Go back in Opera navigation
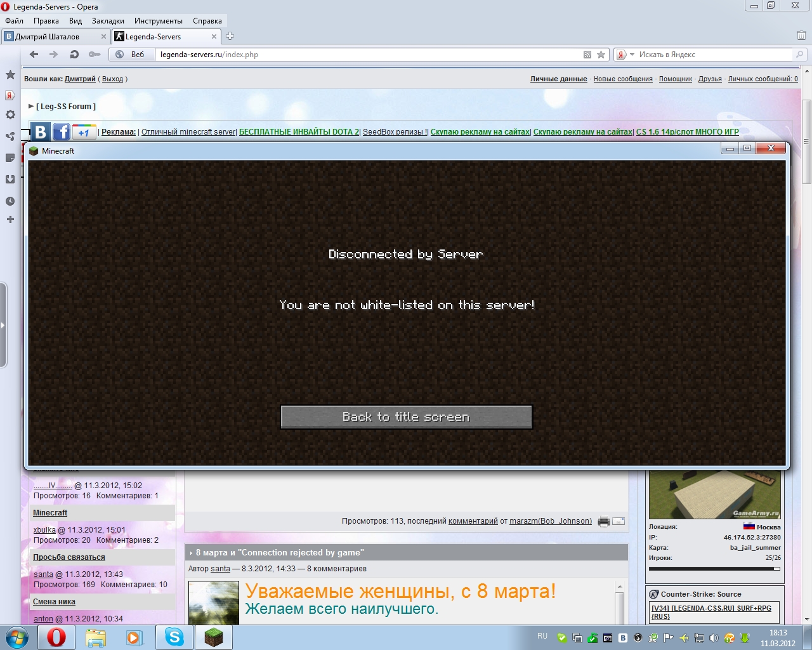812x650 pixels. [34, 55]
